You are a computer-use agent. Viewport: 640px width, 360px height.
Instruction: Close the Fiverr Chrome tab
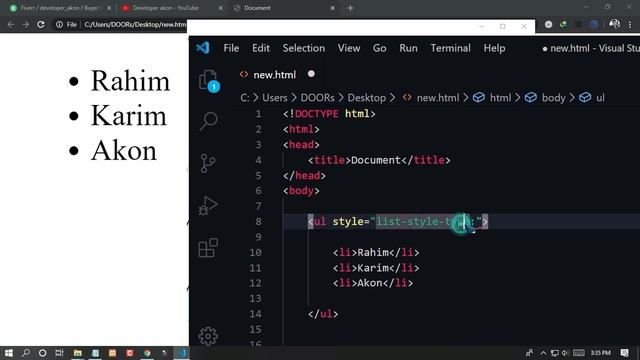click(x=109, y=8)
